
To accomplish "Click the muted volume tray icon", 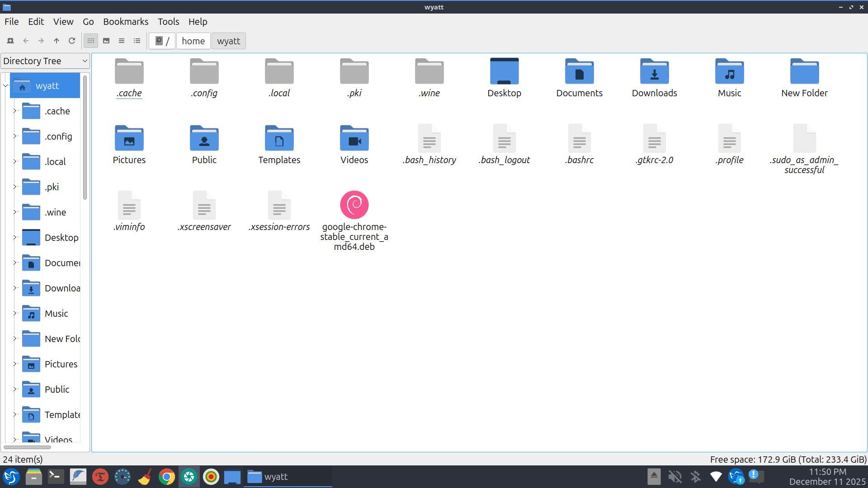I will [675, 477].
